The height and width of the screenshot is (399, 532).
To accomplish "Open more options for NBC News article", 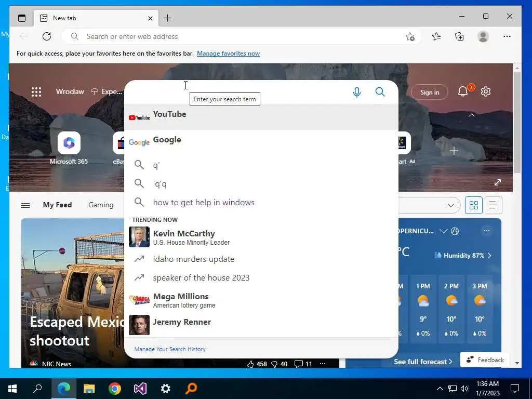I will (323, 364).
